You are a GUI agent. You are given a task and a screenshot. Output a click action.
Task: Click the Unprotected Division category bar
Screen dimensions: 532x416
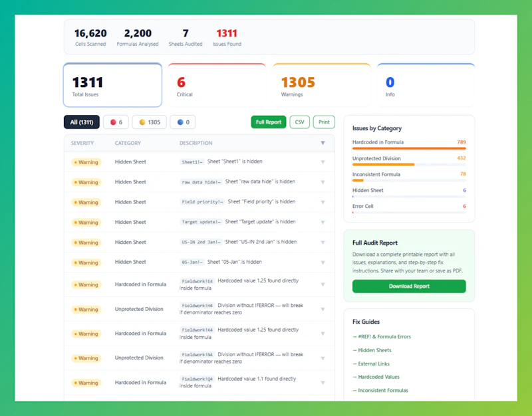tap(409, 164)
